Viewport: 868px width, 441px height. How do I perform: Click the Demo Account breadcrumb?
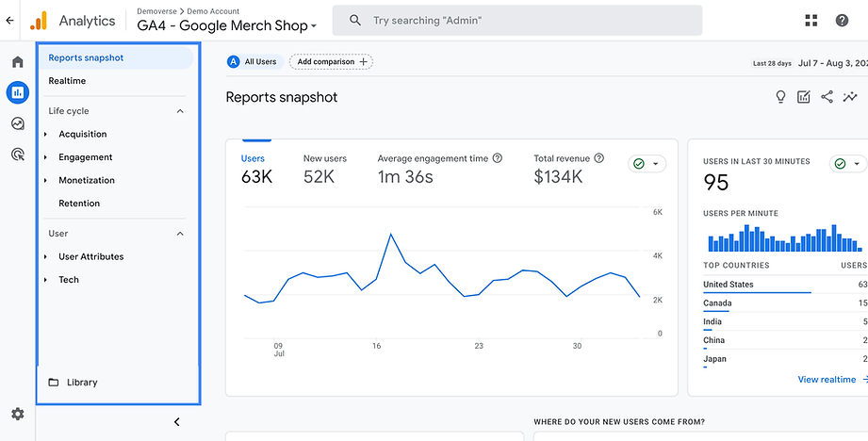(213, 11)
